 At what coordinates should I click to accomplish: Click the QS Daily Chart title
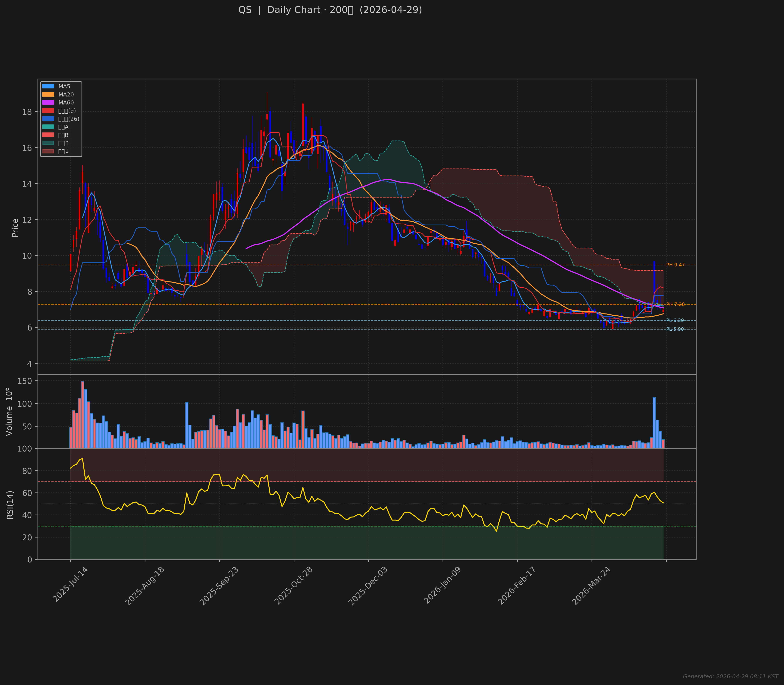point(330,10)
